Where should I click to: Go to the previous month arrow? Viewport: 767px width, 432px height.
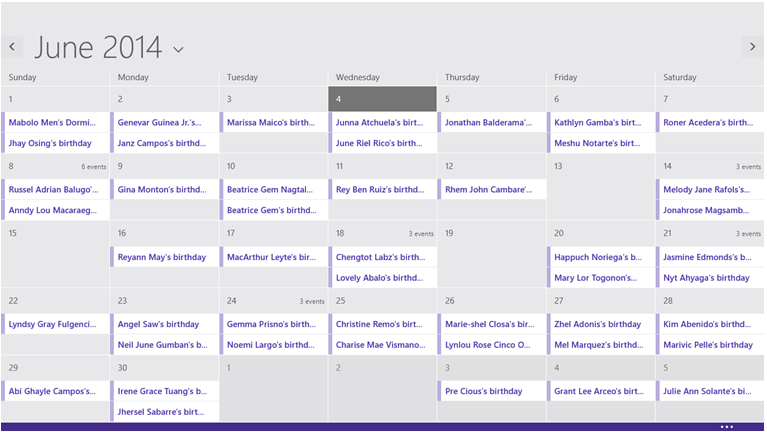click(x=13, y=46)
